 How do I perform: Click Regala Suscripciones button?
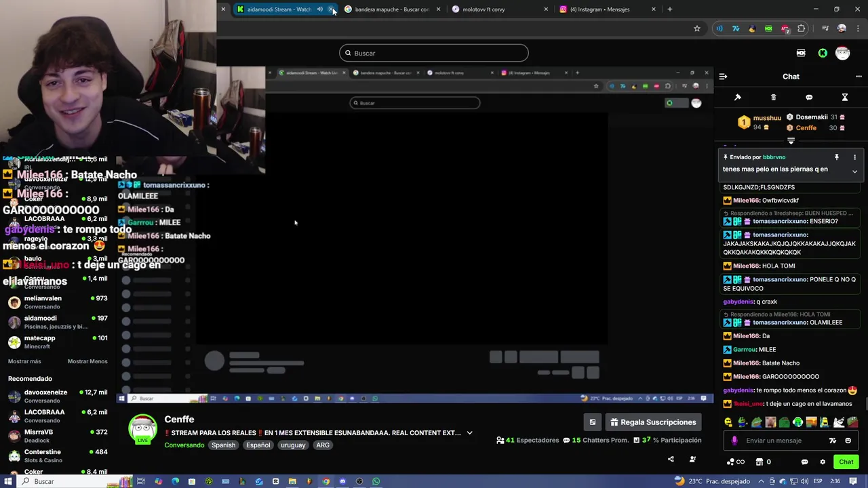(x=653, y=422)
